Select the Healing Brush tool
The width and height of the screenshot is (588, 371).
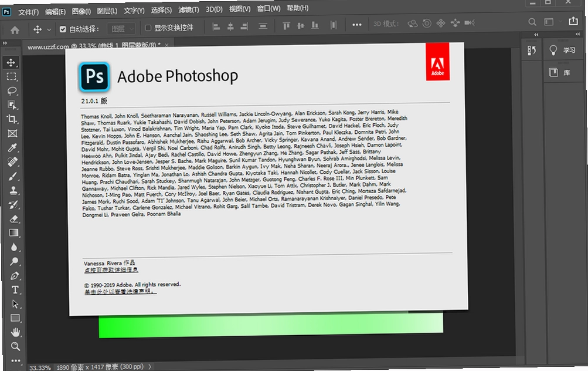pos(13,162)
